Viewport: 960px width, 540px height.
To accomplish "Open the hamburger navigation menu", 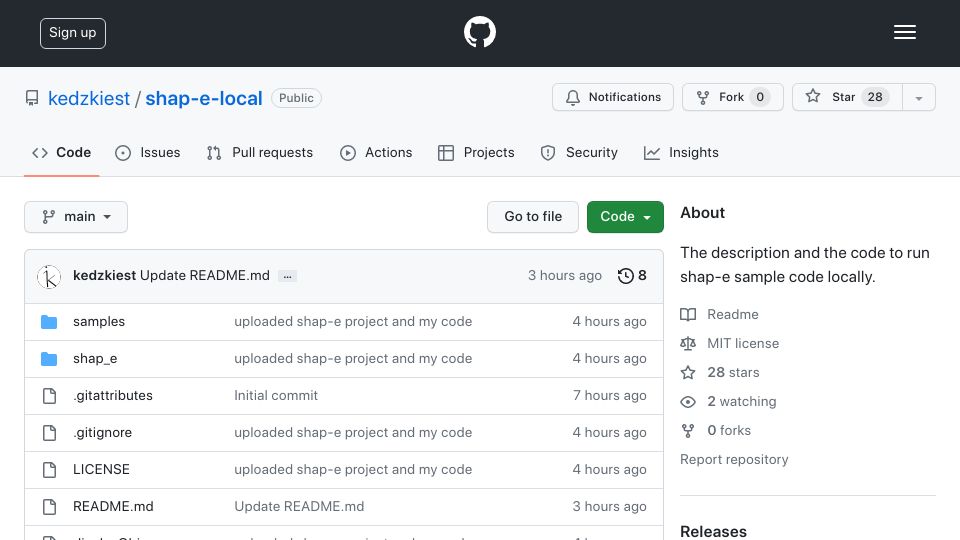I will tap(904, 32).
